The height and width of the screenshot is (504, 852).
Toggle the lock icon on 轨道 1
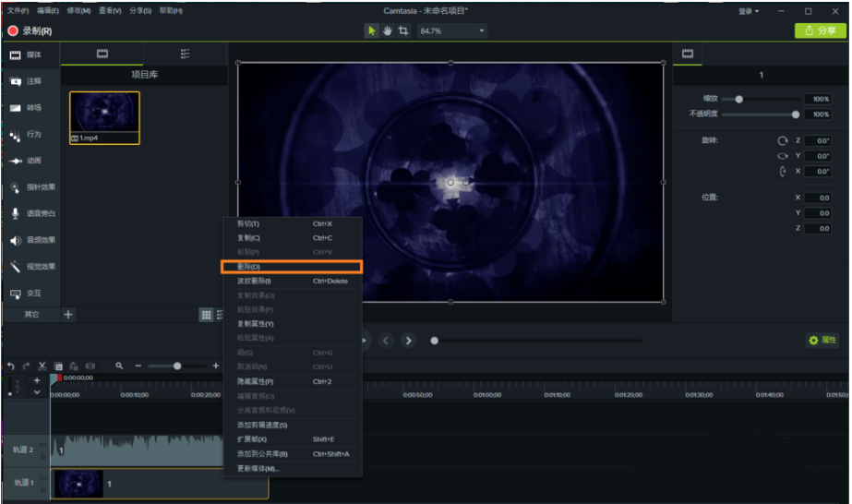43,487
